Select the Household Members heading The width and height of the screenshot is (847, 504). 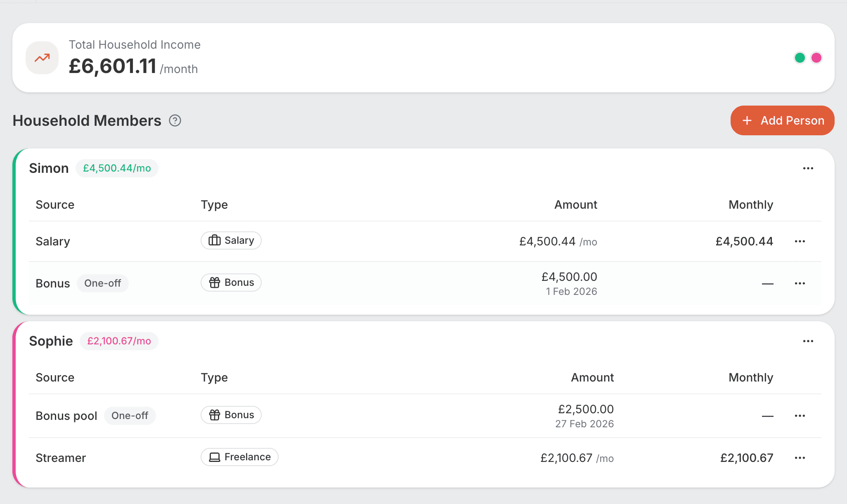(x=87, y=120)
